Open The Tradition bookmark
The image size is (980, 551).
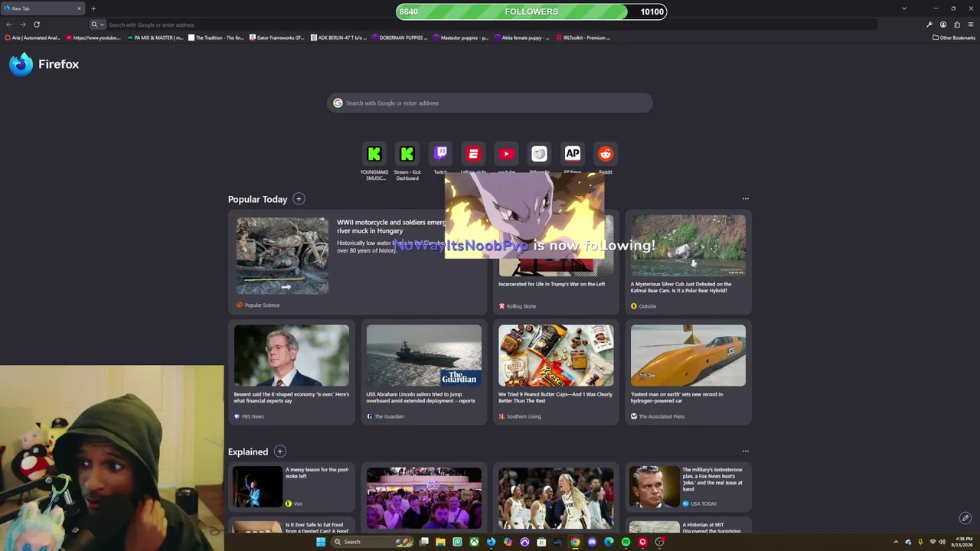point(217,37)
